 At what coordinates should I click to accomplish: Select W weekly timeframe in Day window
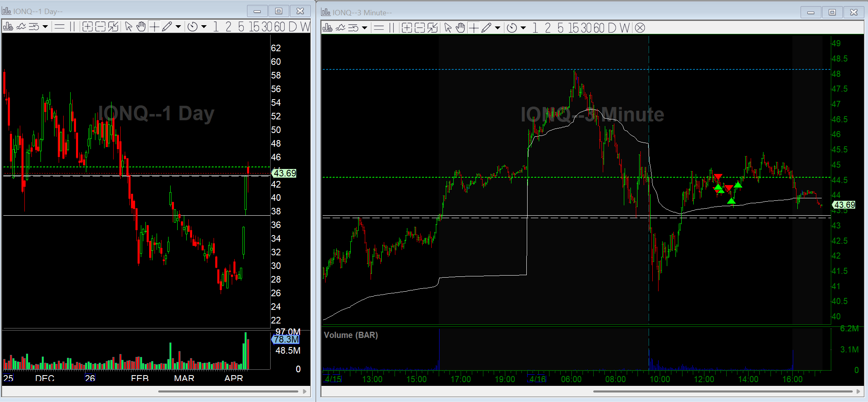[x=305, y=27]
